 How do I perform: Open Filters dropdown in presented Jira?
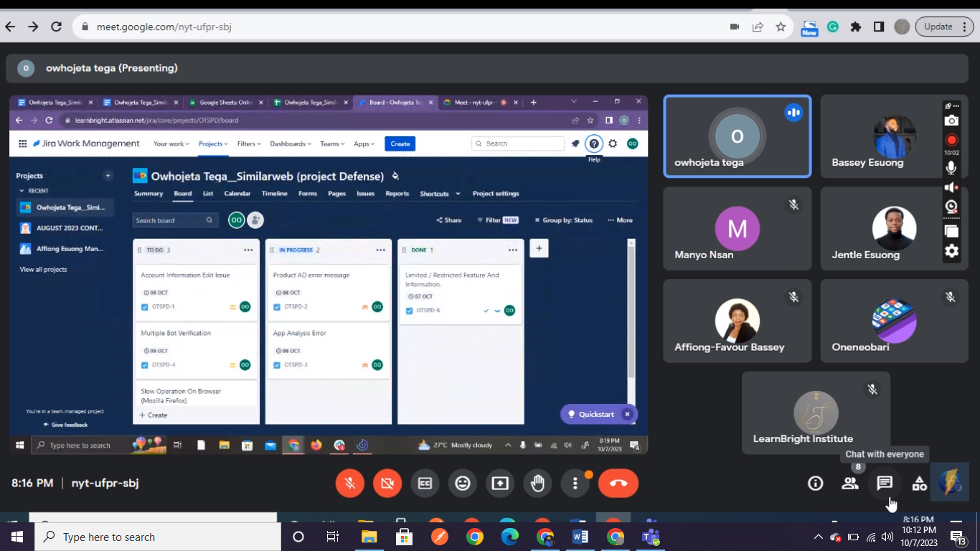click(x=250, y=143)
